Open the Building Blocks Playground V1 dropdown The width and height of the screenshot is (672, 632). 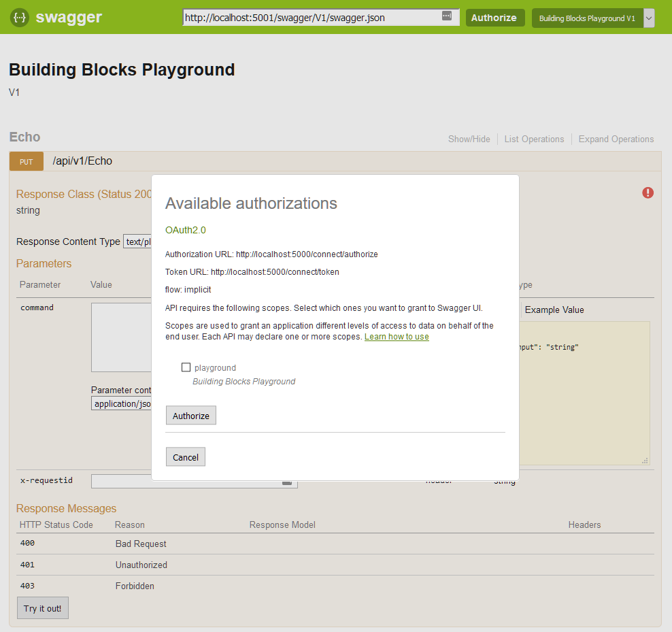(593, 18)
